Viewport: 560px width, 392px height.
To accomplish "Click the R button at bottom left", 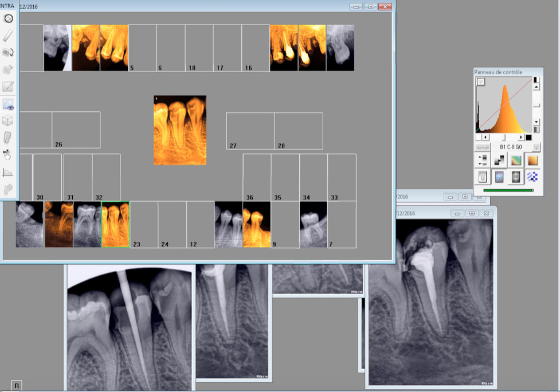I will (x=17, y=386).
